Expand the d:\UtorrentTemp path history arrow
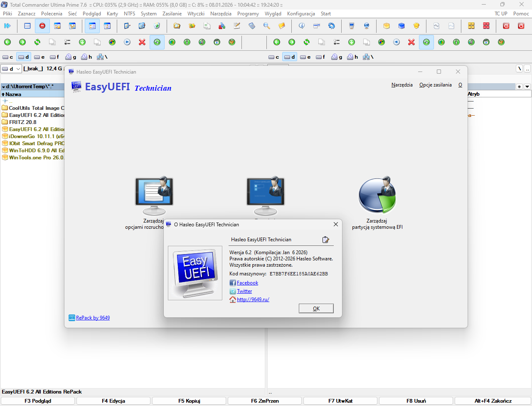The height and width of the screenshot is (406, 532). pos(3,87)
